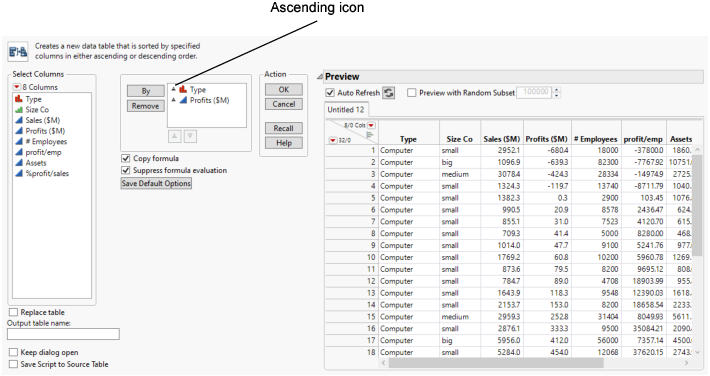Viewport: 710px width, 376px height.
Task: Collapse the Preview section disclosure triangle
Action: pos(320,77)
